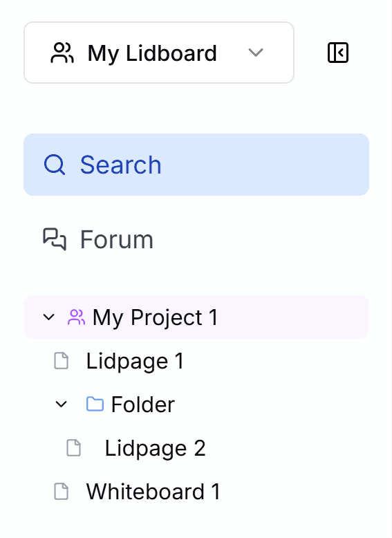Open the Search menu item
This screenshot has height=538, width=392.
click(x=196, y=165)
